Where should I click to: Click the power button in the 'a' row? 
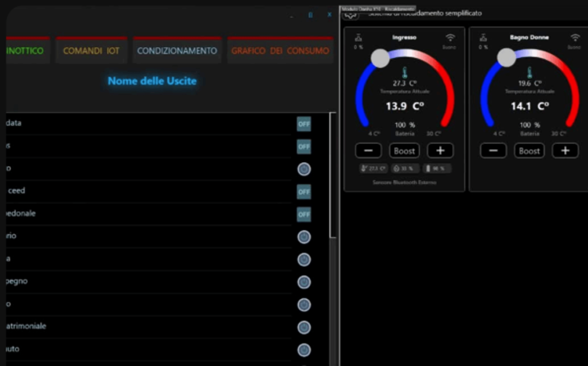(x=304, y=260)
